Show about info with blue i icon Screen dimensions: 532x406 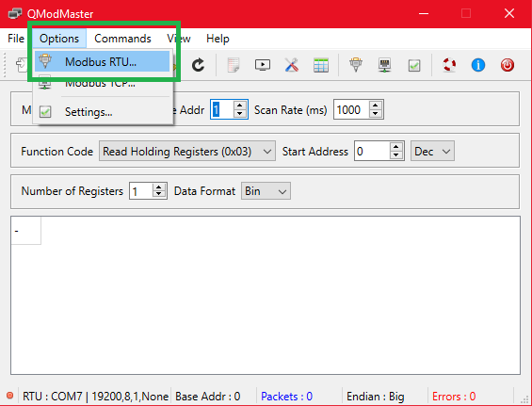(478, 65)
